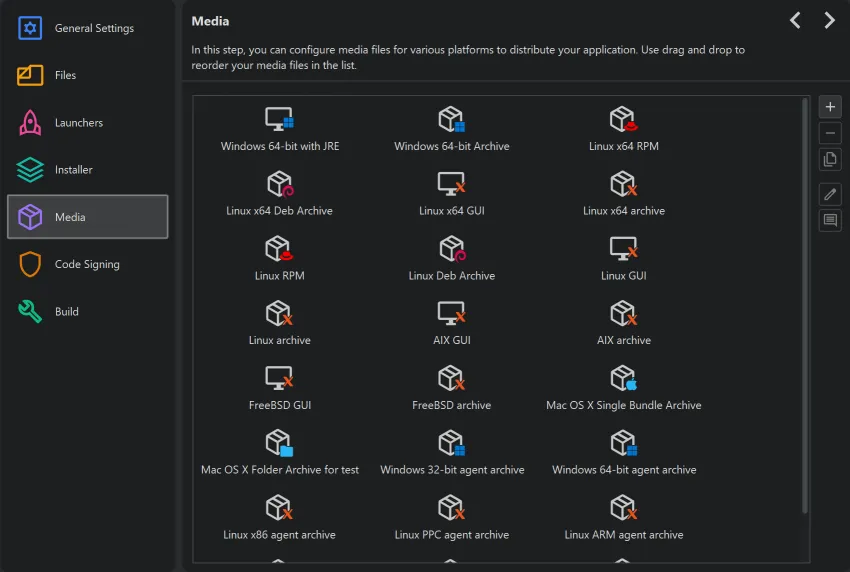Select Linux ARM agent archive icon
This screenshot has height=572, width=850.
[x=623, y=508]
